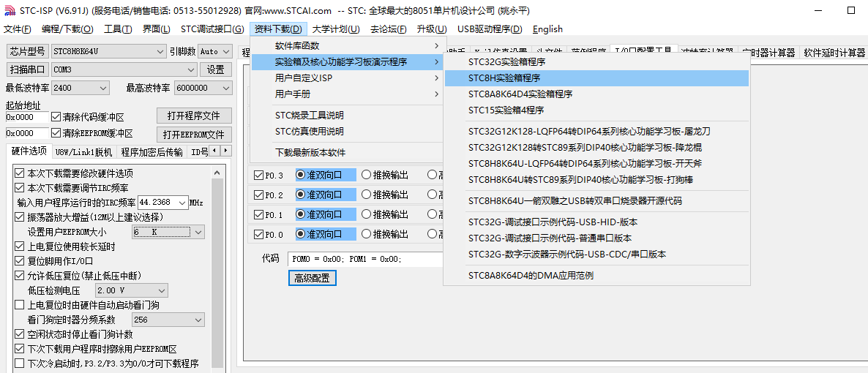
Task: Select STC32G调试接口示例代码 普通串口版本
Action: tap(596, 238)
